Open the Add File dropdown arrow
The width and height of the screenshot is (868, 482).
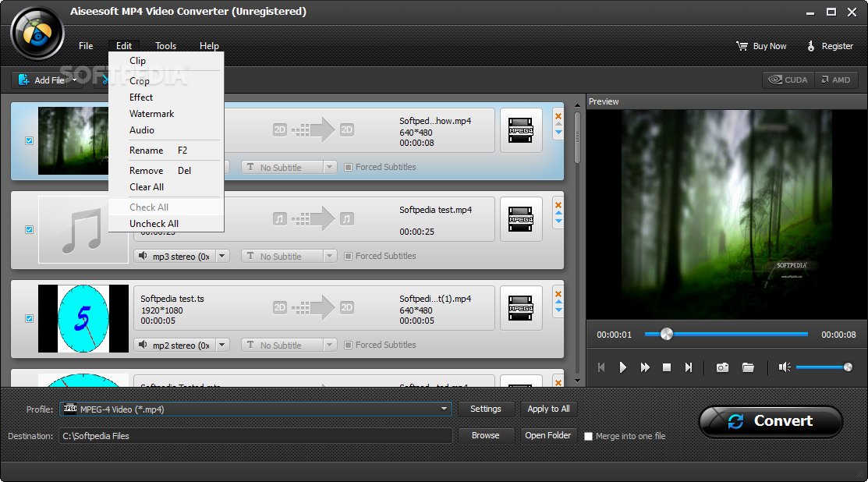click(75, 80)
